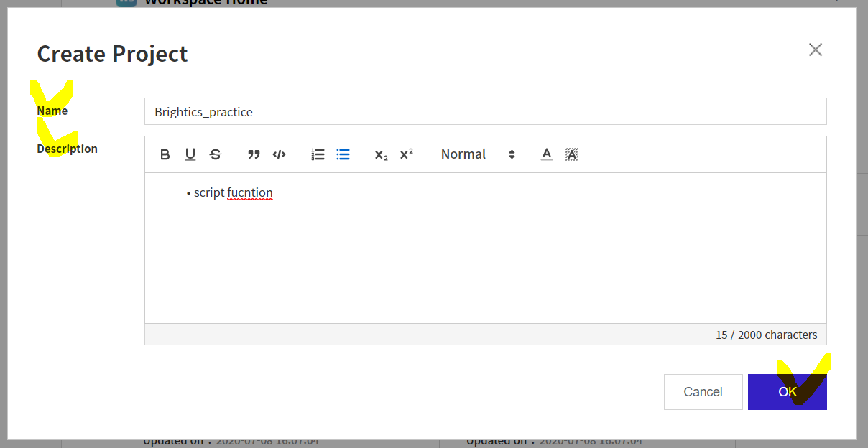
Task: Click the OK button
Action: point(788,392)
